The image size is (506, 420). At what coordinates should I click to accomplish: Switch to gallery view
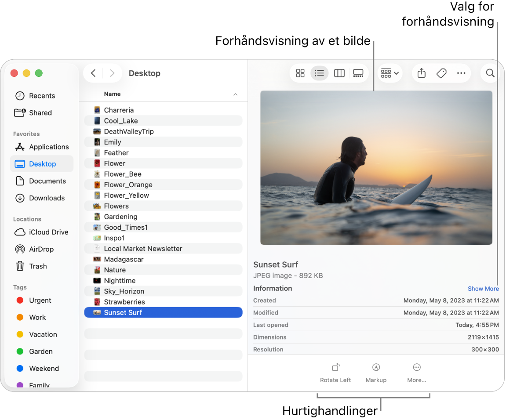[358, 73]
